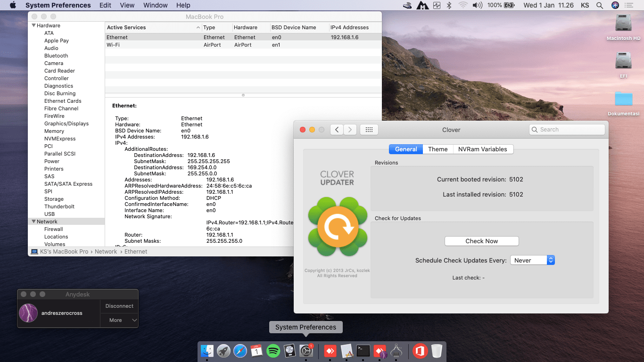Click the IPv4 Addresses column header
This screenshot has width=644, height=362.
(355, 27)
